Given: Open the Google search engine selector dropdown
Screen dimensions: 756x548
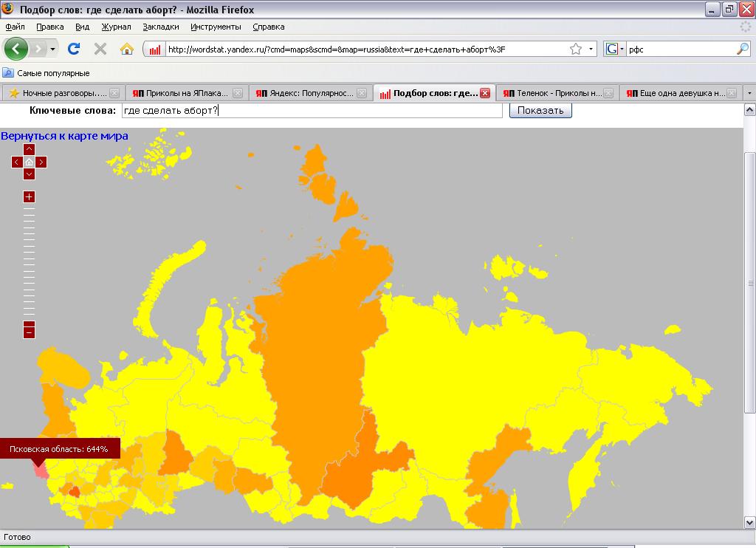Looking at the screenshot, I should click(x=614, y=49).
